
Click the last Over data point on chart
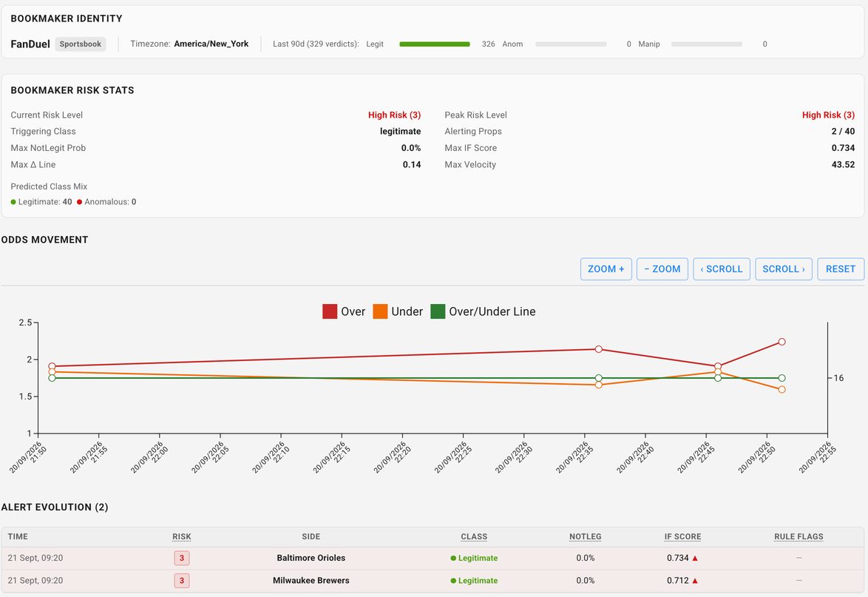click(x=781, y=342)
